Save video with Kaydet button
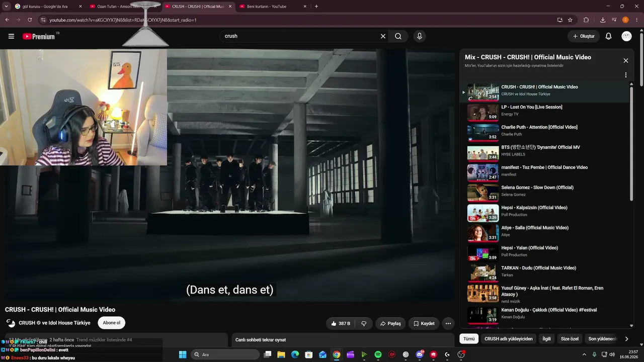The height and width of the screenshot is (362, 644). (424, 323)
